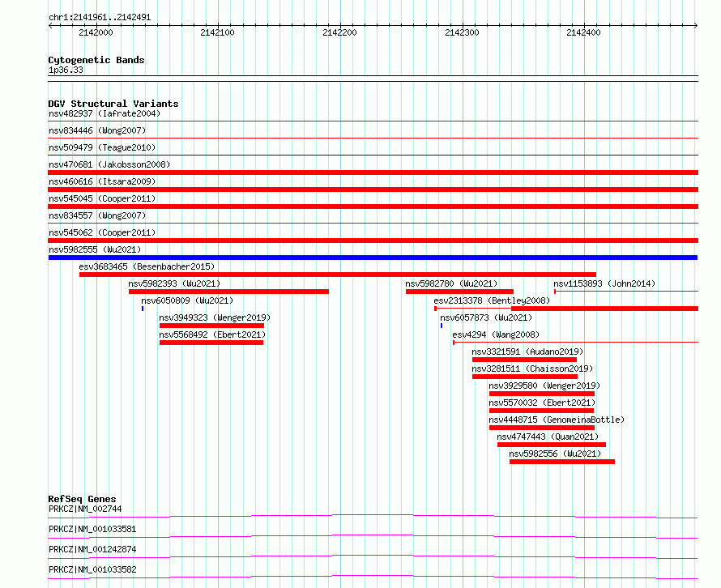
Task: Click the nsv5568492 (Ebert2021) label
Action: [x=212, y=334]
